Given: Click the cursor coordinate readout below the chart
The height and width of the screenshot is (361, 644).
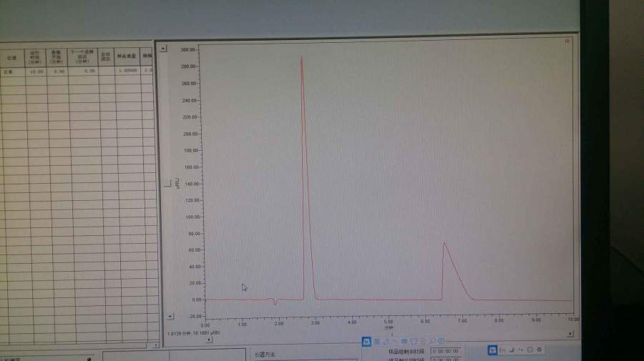Looking at the screenshot, I should (193, 334).
